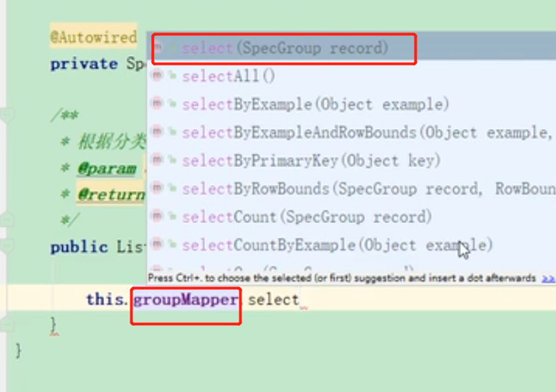Click method icon beside selectByRowBounds

[157, 187]
